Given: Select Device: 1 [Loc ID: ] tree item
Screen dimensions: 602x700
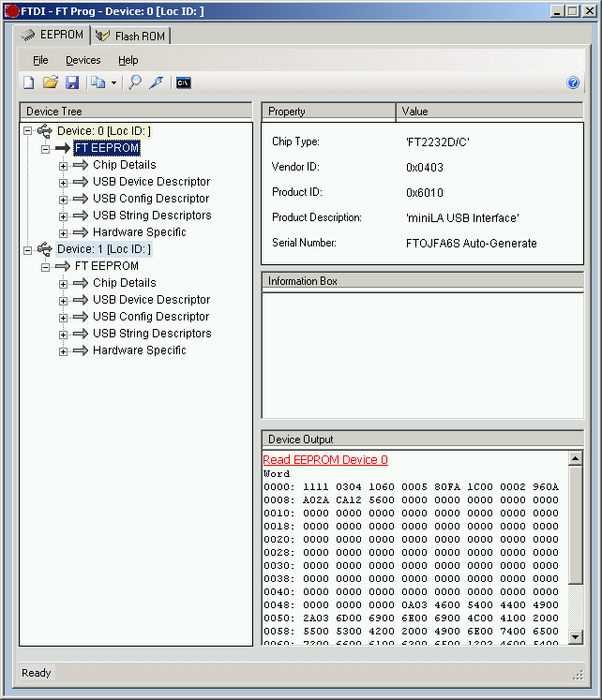Looking at the screenshot, I should pos(103,249).
